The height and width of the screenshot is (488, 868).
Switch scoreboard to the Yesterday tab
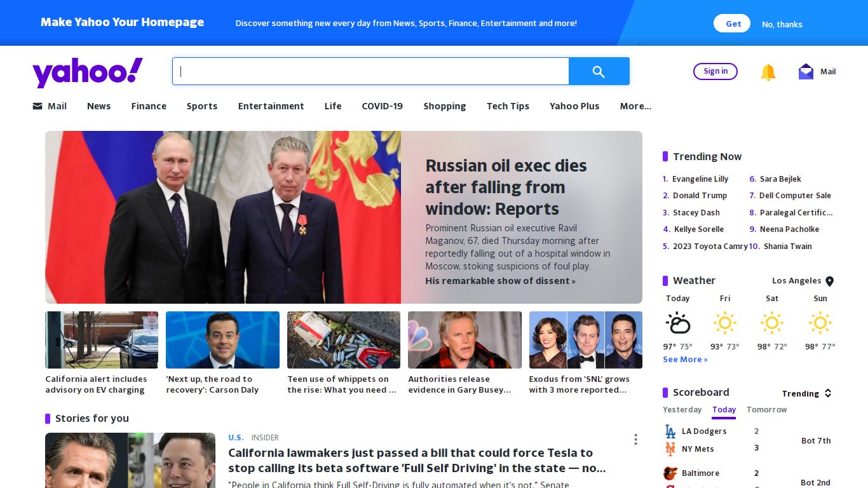point(682,410)
